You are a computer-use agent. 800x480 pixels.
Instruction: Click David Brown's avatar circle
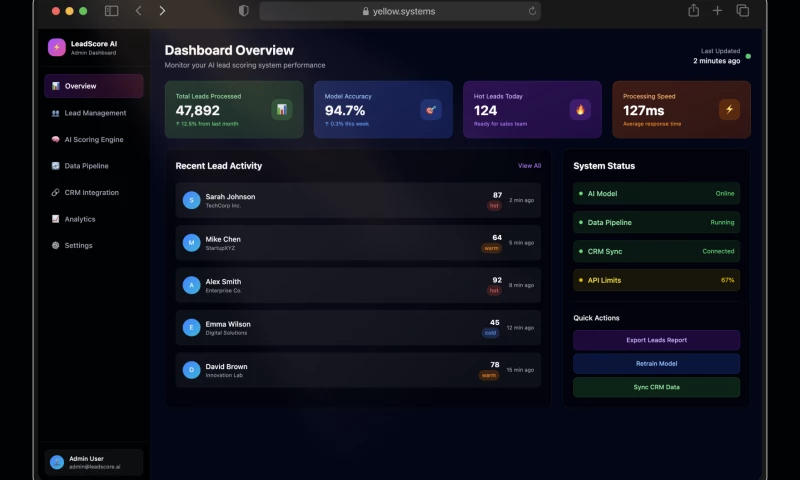[x=191, y=370]
